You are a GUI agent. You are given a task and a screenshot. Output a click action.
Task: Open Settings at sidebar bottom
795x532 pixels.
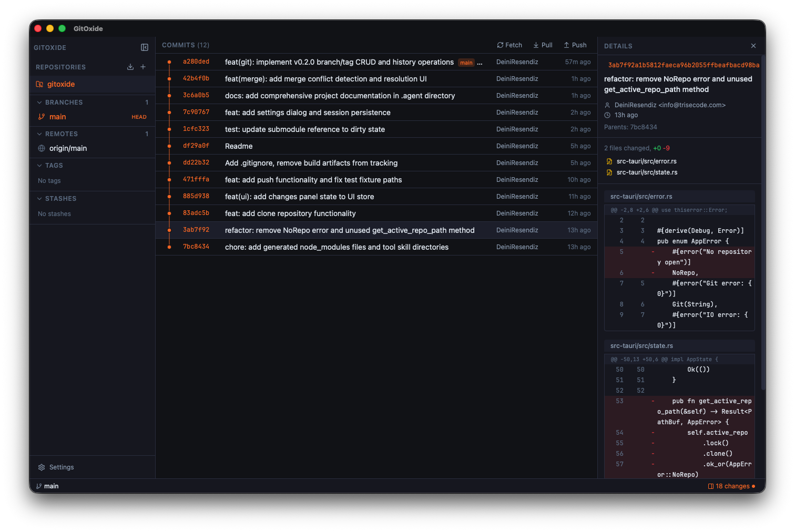tap(56, 467)
